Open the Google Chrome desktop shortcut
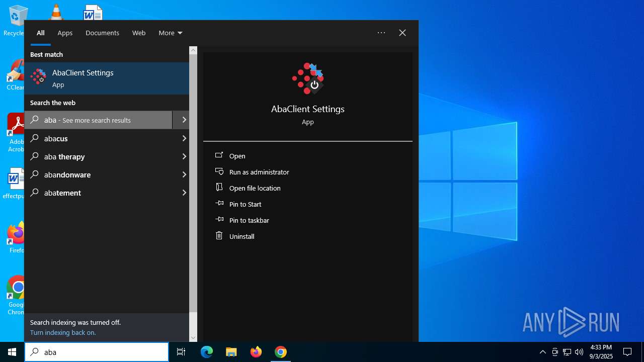Screen dimensions: 644x362 17,296
